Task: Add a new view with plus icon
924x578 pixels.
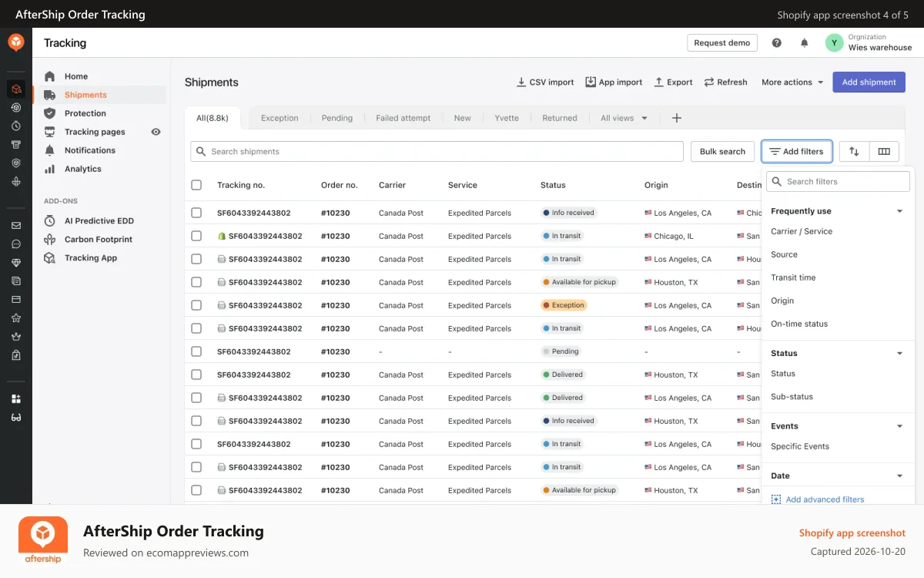Action: pyautogui.click(x=677, y=118)
